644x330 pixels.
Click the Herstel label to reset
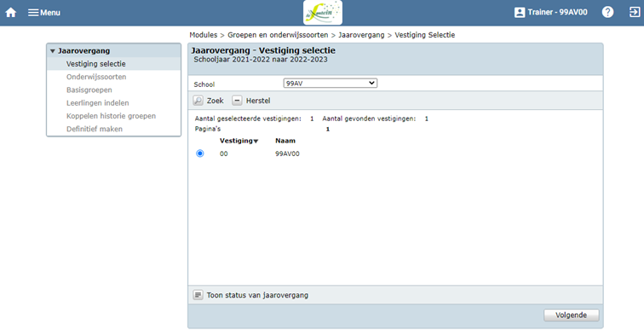[258, 101]
